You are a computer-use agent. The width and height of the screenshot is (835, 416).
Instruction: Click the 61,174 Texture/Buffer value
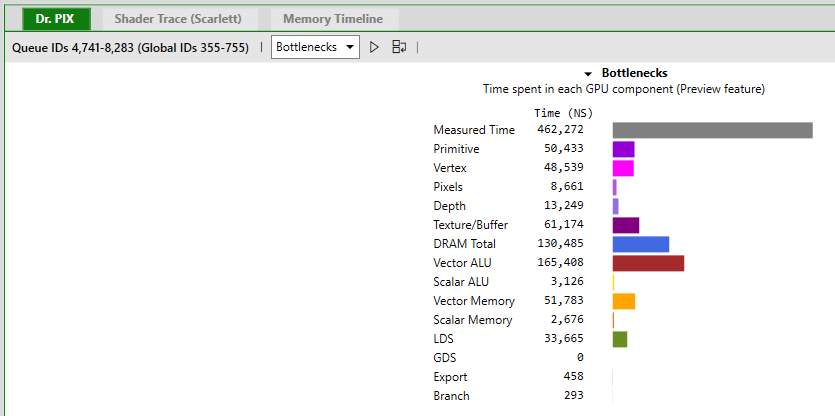coord(563,225)
